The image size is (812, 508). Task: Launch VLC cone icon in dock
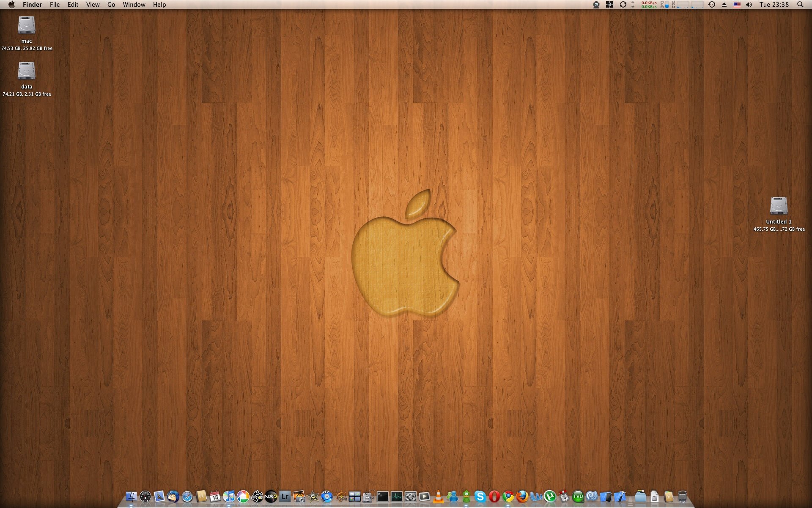click(x=438, y=496)
